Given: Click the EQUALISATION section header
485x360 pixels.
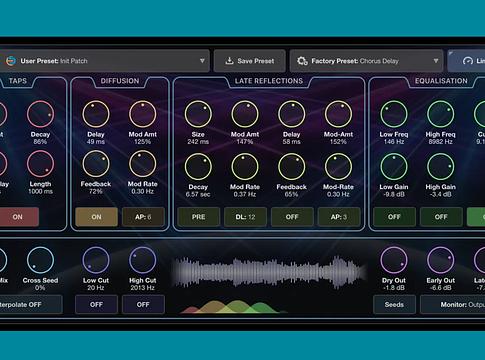Looking at the screenshot, I should pyautogui.click(x=441, y=81).
